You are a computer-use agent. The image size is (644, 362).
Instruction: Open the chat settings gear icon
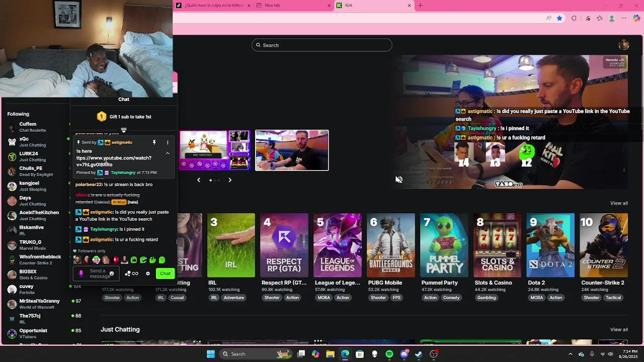(148, 274)
